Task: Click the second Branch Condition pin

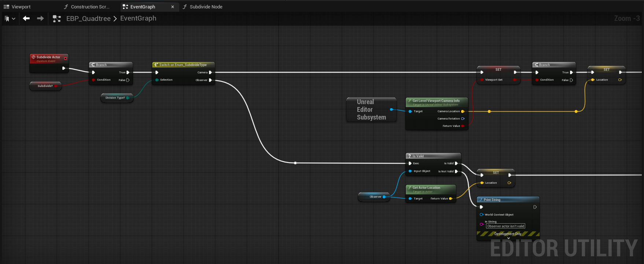Action: point(537,80)
